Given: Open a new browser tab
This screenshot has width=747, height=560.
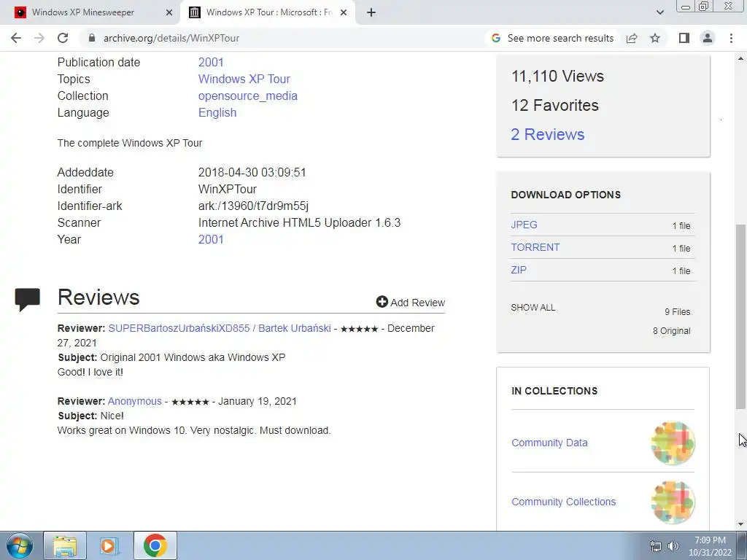Looking at the screenshot, I should (x=371, y=12).
